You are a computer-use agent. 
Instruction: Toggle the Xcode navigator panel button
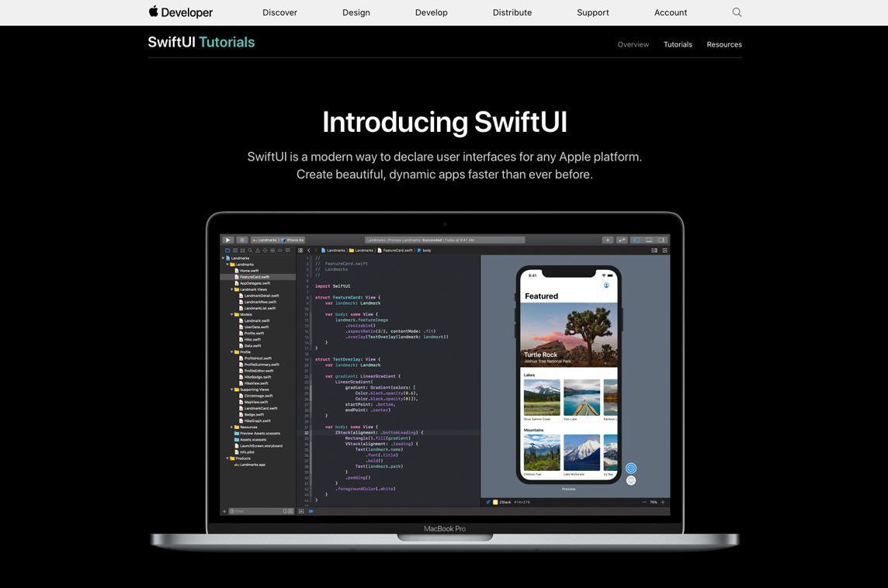coord(637,240)
